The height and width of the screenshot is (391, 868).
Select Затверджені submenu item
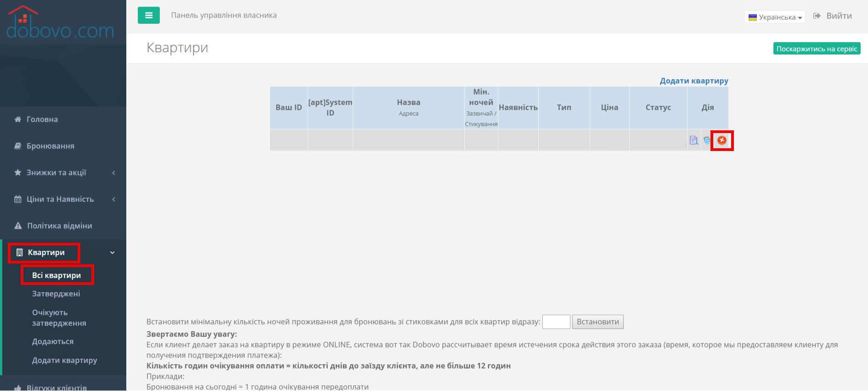56,294
